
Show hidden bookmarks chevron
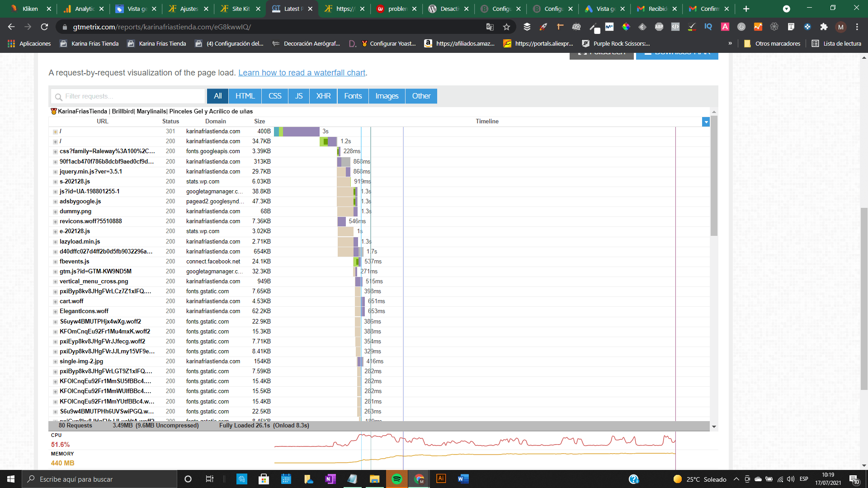coord(730,43)
